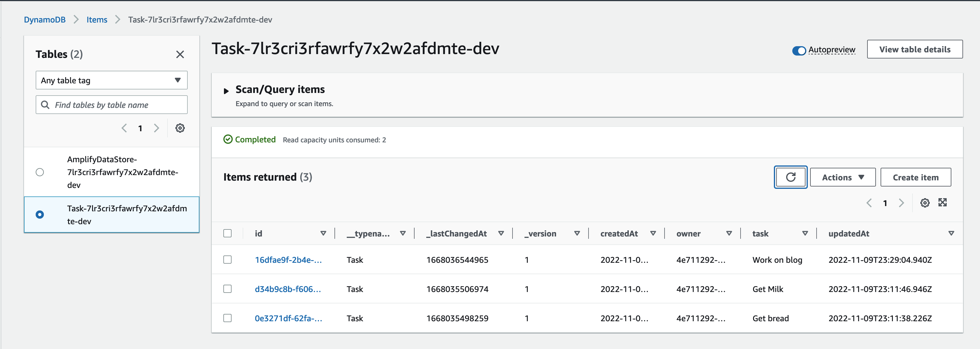Check the row for Get Milk
980x349 pixels.
click(x=227, y=289)
